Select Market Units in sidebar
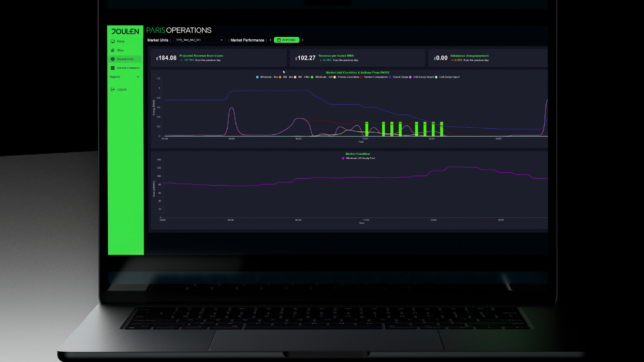 125,59
